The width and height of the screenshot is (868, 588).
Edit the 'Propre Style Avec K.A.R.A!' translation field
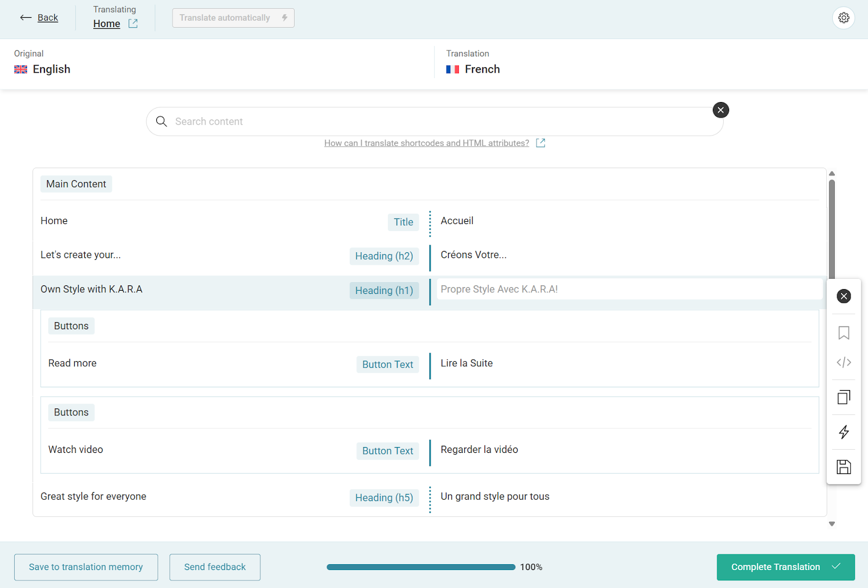point(629,289)
